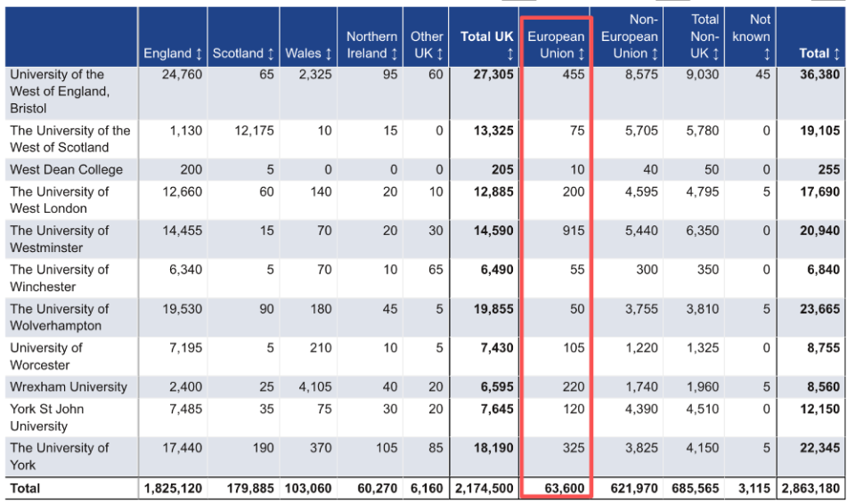Sort by Northern Ireland arrow icon
Image resolution: width=855 pixels, height=504 pixels.
pyautogui.click(x=394, y=53)
